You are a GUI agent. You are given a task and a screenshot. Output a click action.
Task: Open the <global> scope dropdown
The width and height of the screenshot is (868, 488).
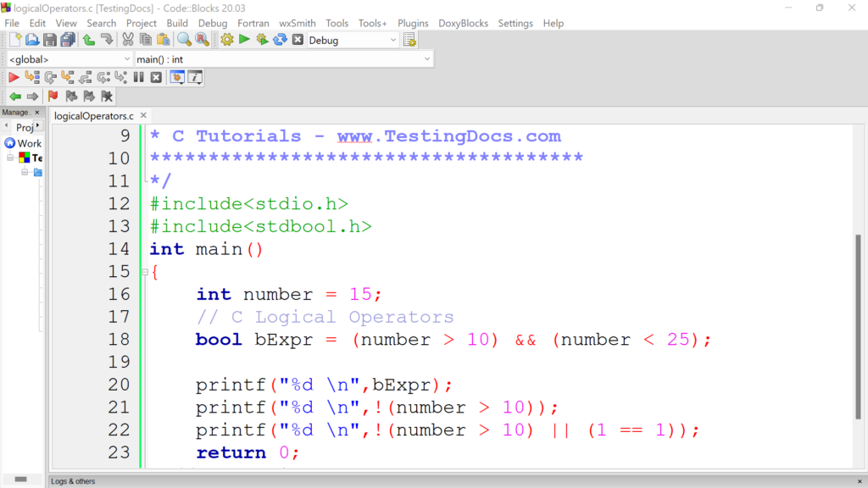tap(127, 59)
